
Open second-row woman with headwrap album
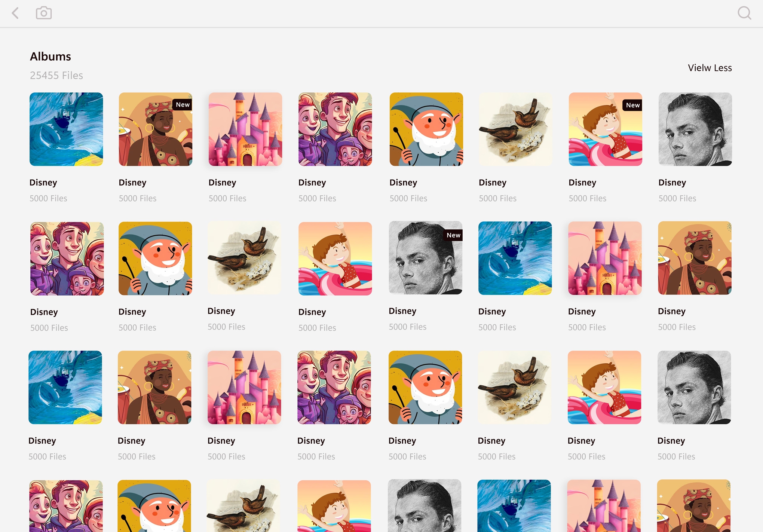pos(695,258)
